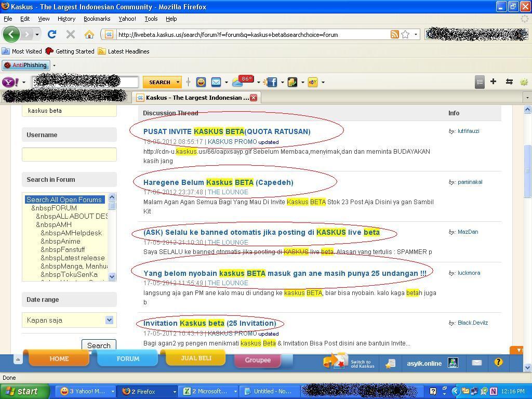The width and height of the screenshot is (532, 399).
Task: Click the RSS feed icon in address bar
Action: (x=395, y=34)
